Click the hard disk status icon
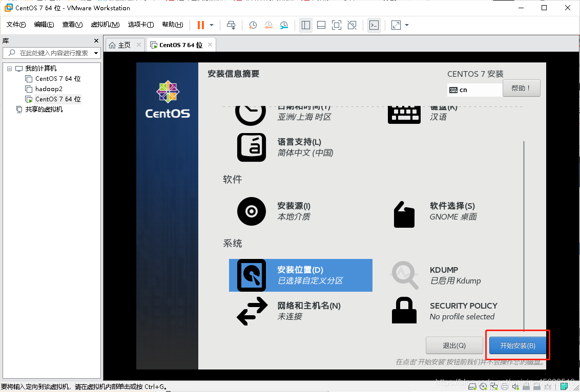The width and height of the screenshot is (580, 392). click(472, 387)
